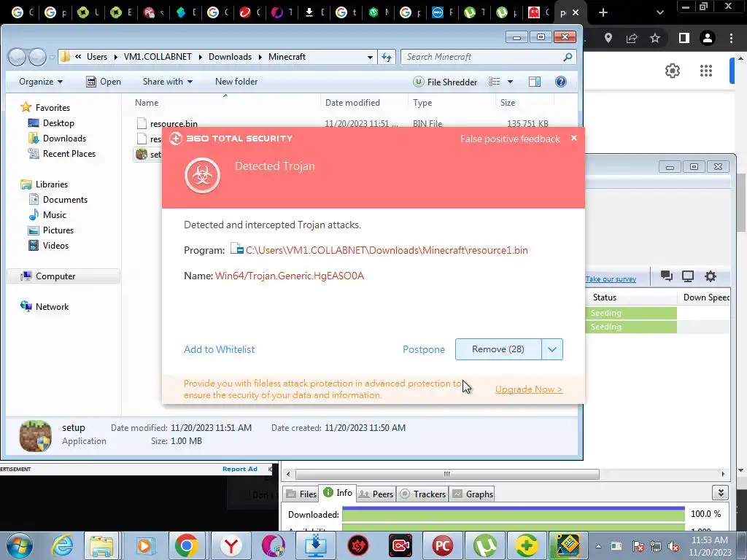Open Yandex browser from the taskbar
Viewport: 747px width, 560px height.
tap(231, 545)
